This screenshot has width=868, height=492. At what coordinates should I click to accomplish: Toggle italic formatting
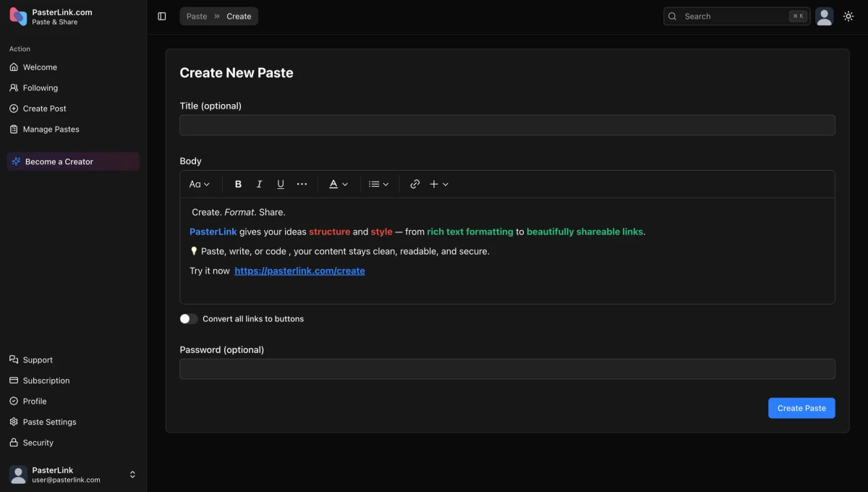click(x=259, y=184)
